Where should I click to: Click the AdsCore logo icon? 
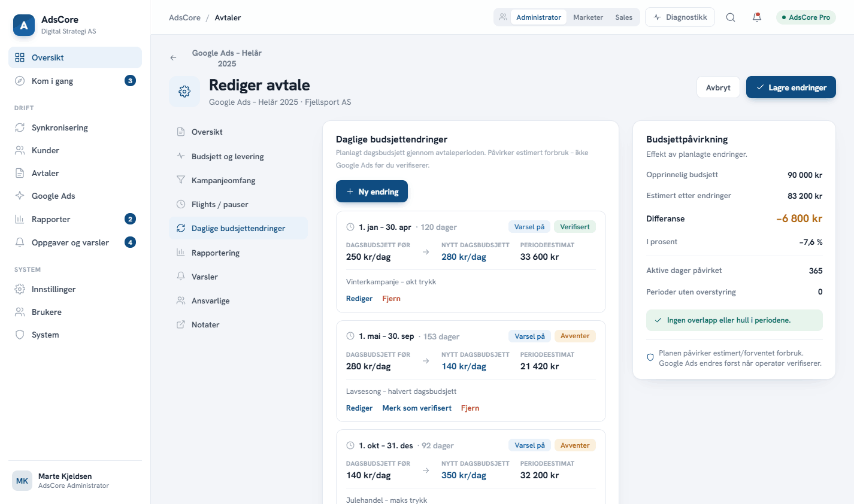(x=24, y=25)
